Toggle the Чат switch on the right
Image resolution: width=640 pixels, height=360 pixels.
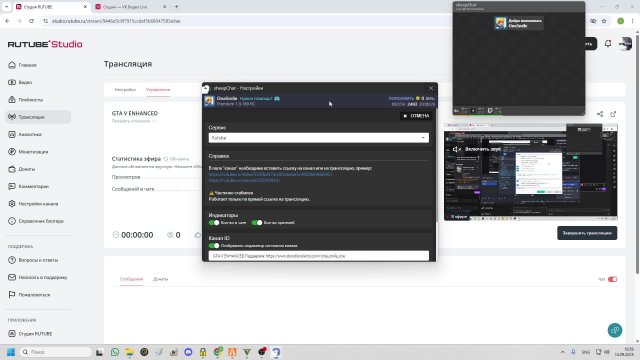tap(612, 279)
